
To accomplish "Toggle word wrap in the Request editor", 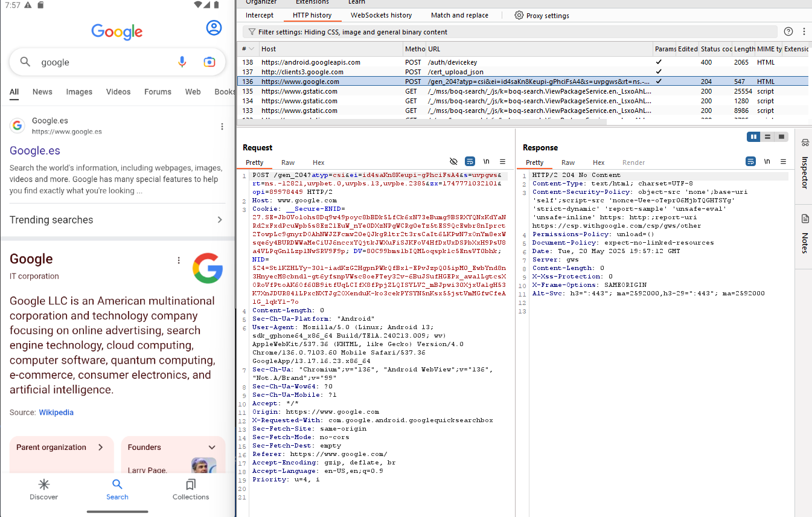I will tap(470, 161).
